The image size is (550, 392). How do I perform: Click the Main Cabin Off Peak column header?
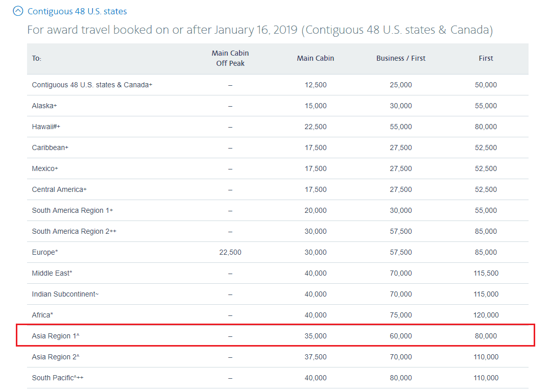point(230,58)
